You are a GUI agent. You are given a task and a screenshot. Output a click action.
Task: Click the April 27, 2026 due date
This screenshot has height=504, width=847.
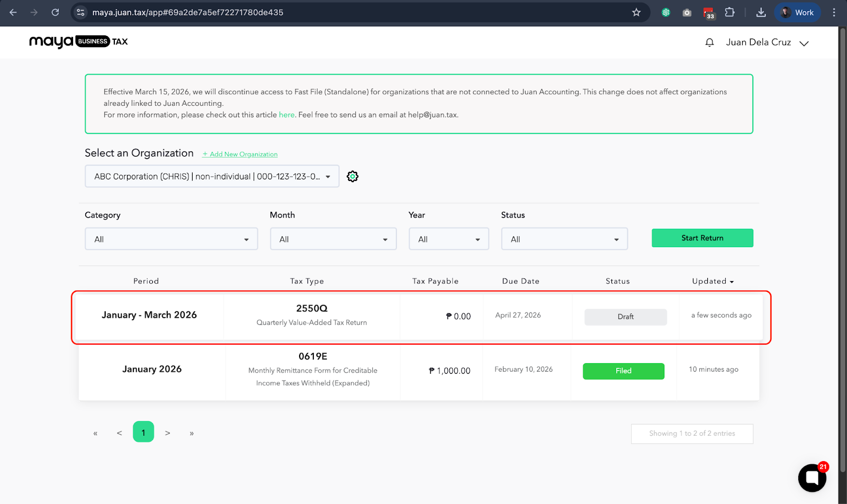point(518,315)
